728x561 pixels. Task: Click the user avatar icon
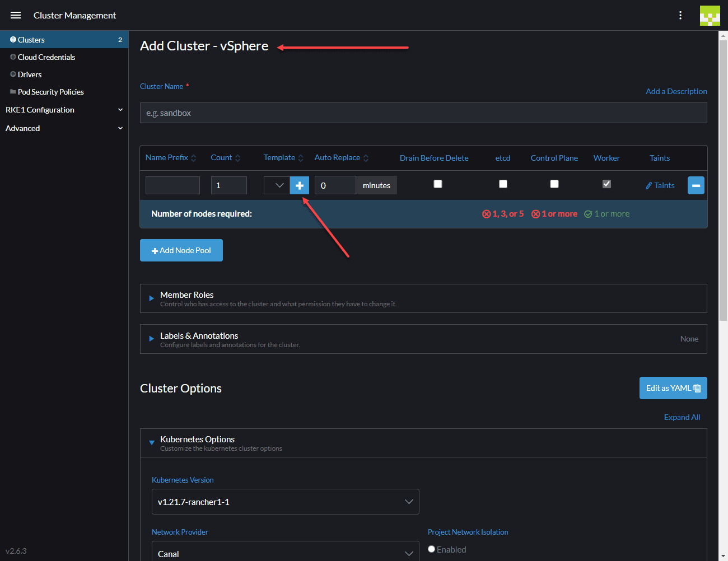coord(710,16)
